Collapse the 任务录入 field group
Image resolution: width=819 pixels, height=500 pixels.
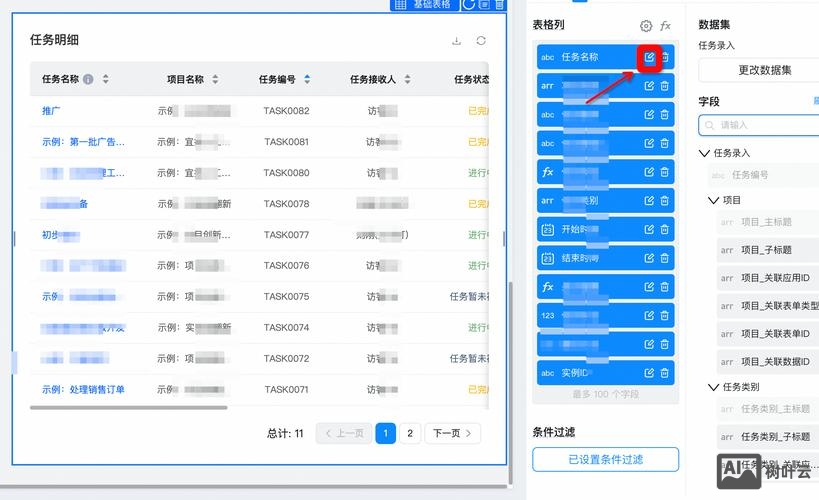click(704, 153)
